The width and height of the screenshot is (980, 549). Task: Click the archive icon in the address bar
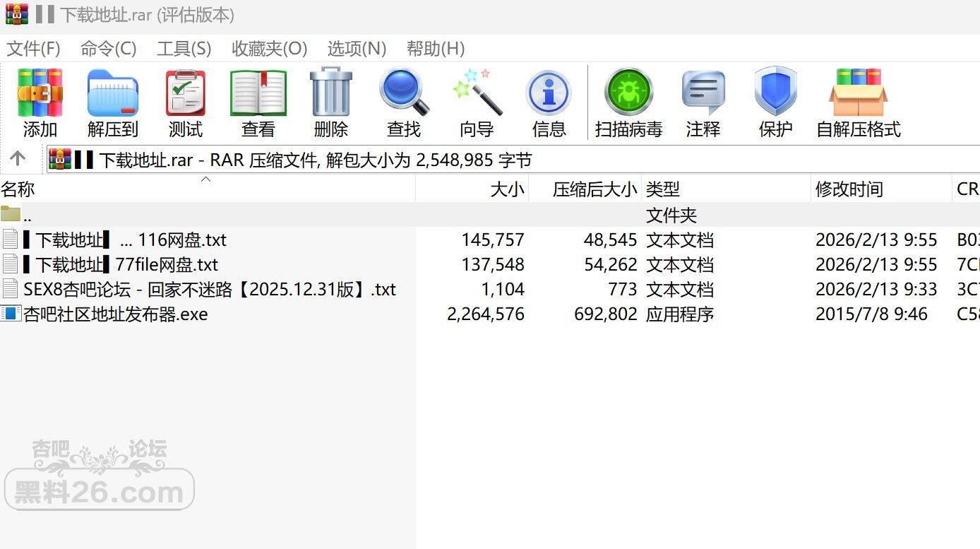[x=60, y=160]
